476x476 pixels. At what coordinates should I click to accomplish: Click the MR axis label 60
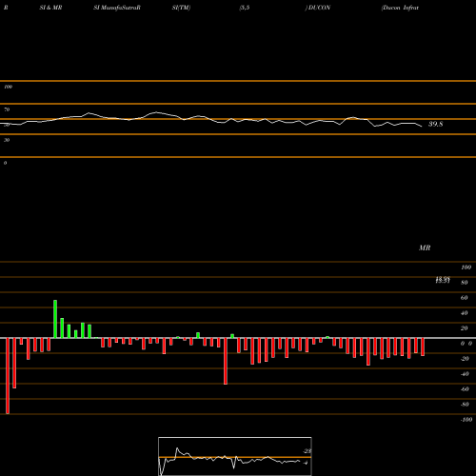pos(465,298)
